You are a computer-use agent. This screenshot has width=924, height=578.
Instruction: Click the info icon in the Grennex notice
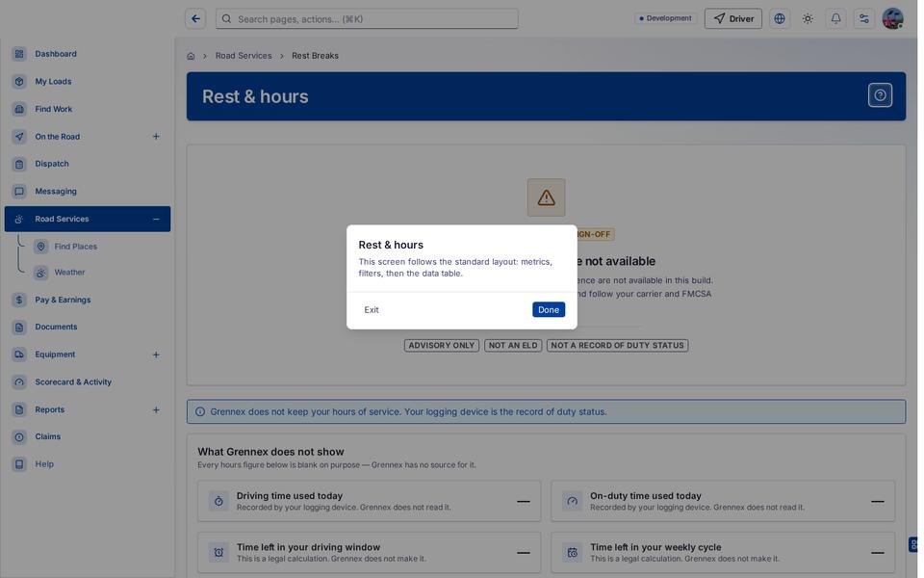coord(200,411)
